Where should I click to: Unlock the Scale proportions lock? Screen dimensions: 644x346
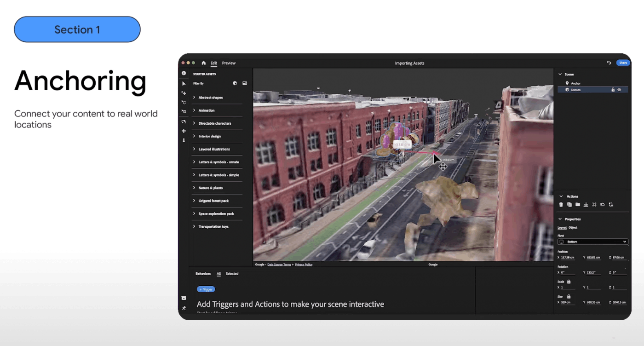[569, 282]
